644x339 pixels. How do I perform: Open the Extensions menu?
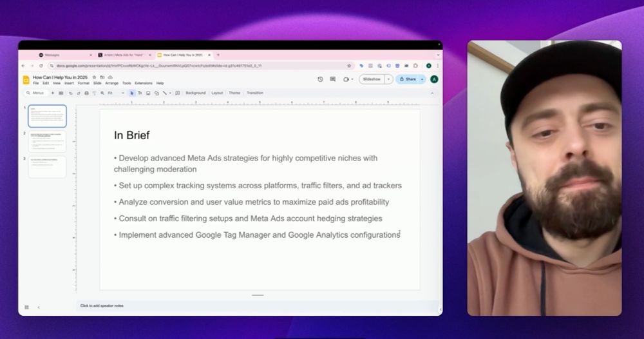[144, 83]
